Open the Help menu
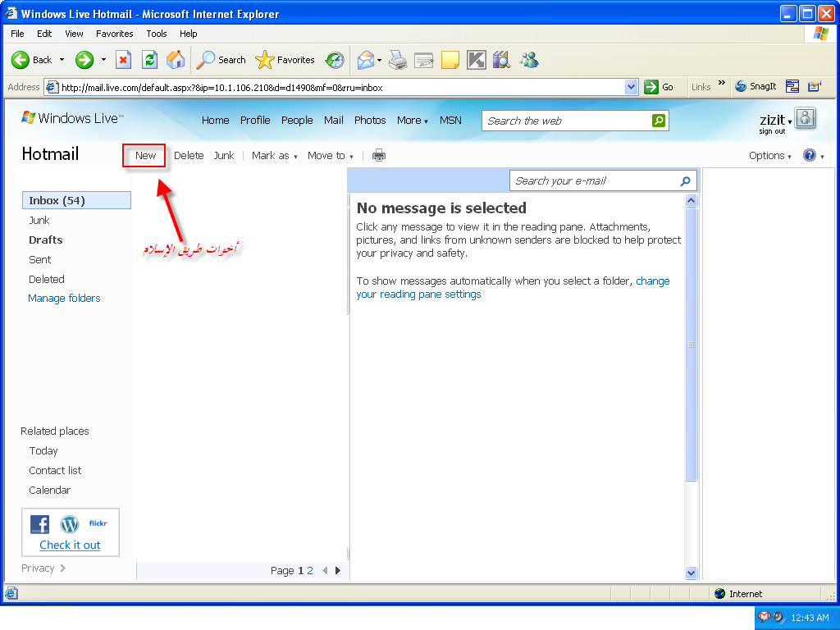840x630 pixels. [188, 33]
